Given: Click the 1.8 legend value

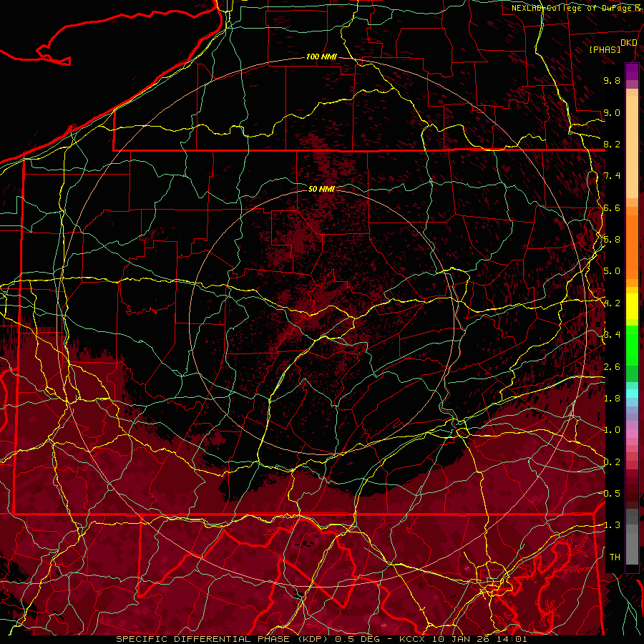Looking at the screenshot, I should [x=612, y=398].
